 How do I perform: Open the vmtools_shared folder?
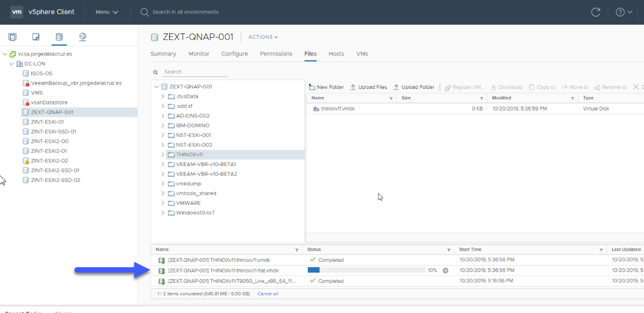tap(196, 193)
